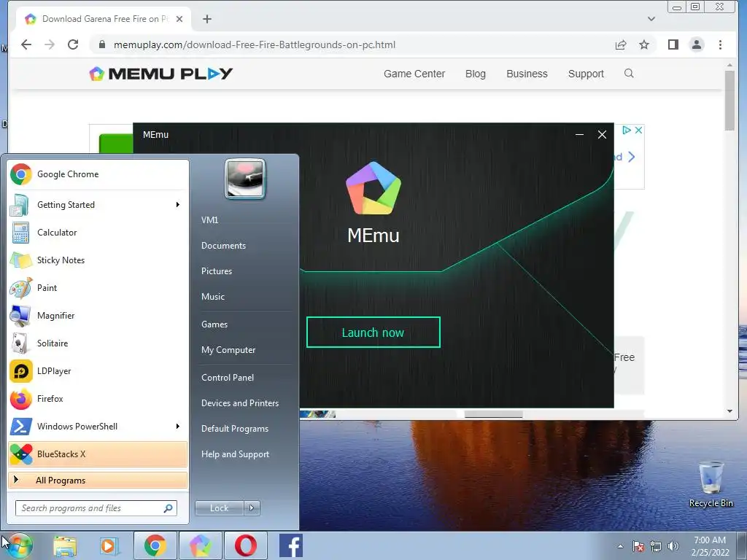Click the Windows Start orb

point(18,545)
